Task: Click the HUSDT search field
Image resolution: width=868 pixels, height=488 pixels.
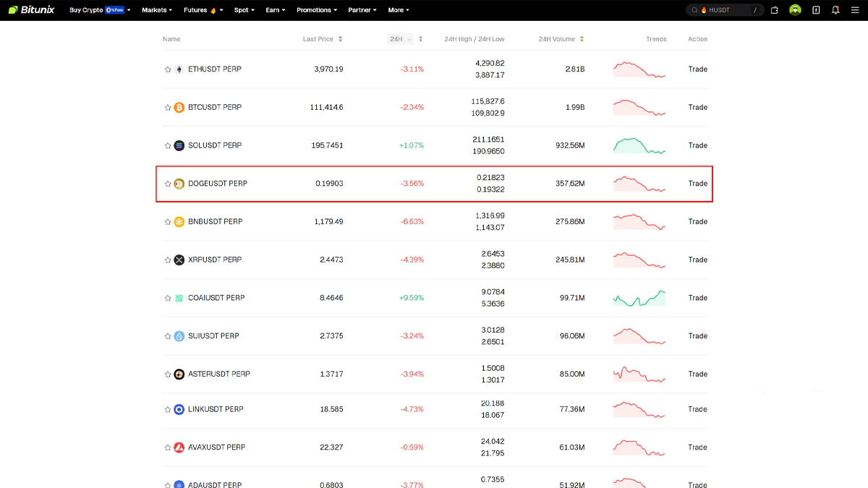Action: (x=727, y=10)
